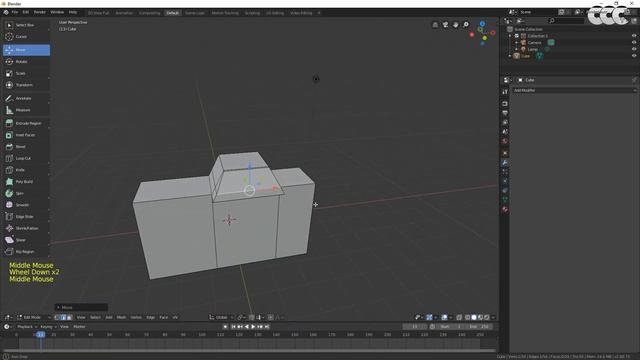Screen dimensions: 640x360
Task: Select the Knife tool
Action: coord(26,170)
